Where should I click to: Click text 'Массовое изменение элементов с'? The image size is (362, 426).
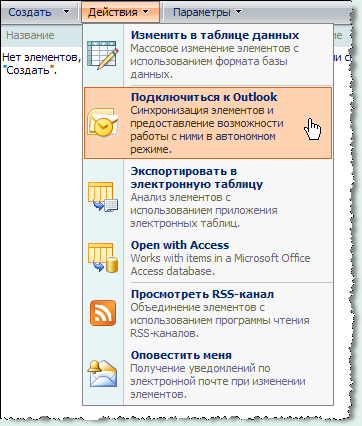pyautogui.click(x=214, y=48)
